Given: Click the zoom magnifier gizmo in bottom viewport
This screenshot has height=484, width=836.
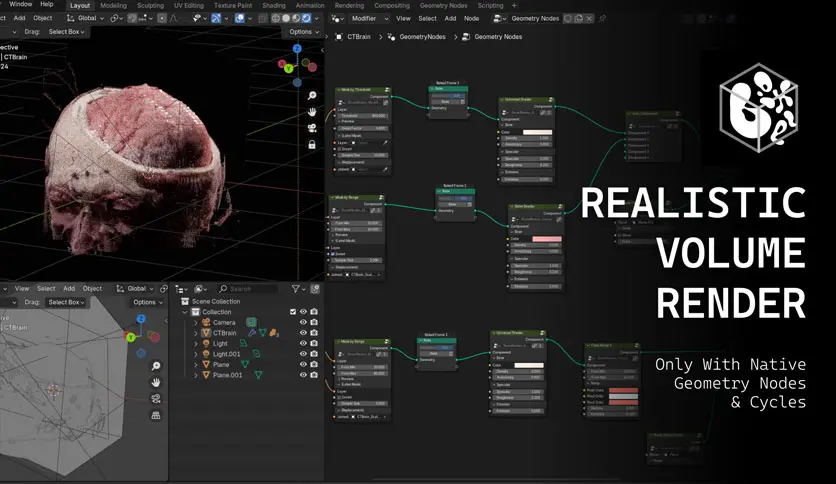Looking at the screenshot, I should [156, 366].
